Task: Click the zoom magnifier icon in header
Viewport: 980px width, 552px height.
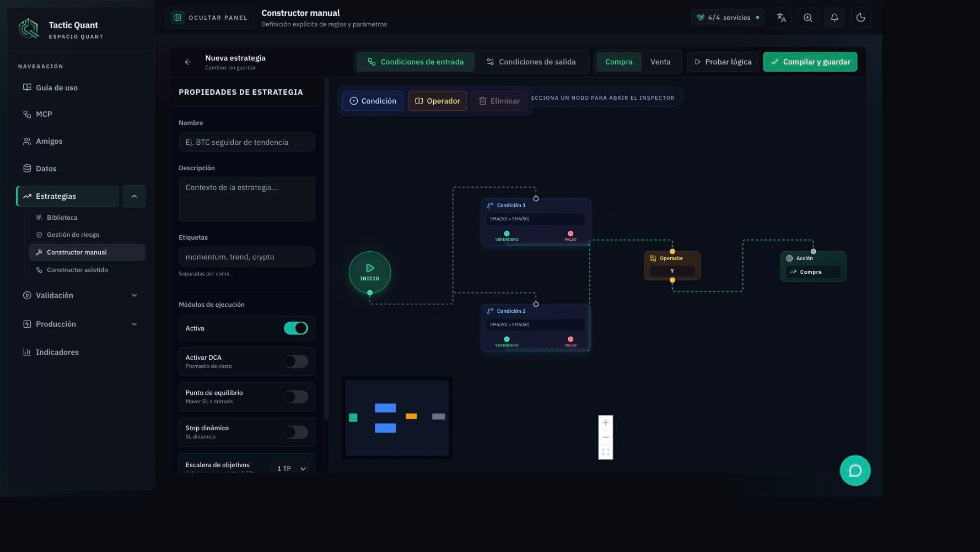Action: point(807,18)
